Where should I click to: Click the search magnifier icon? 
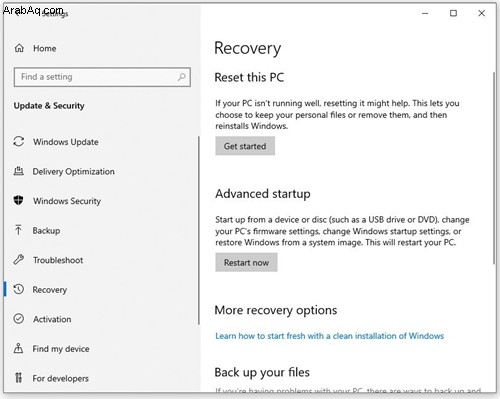[182, 77]
